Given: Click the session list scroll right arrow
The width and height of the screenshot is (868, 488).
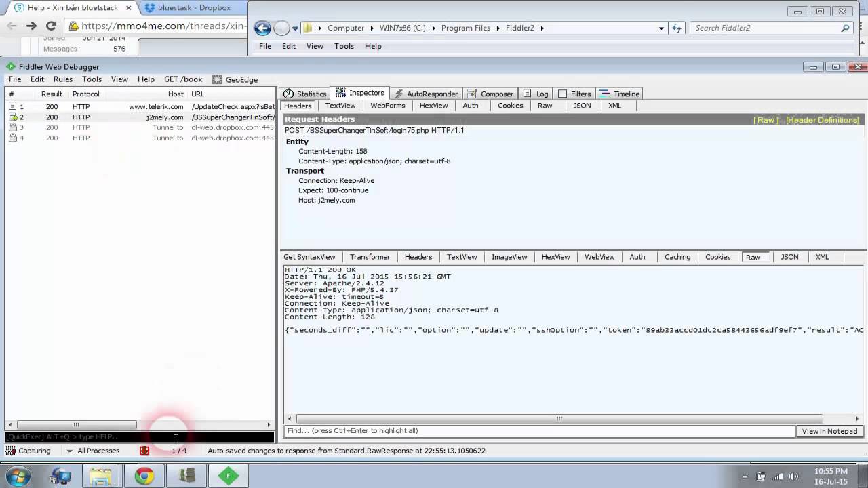Looking at the screenshot, I should [269, 425].
